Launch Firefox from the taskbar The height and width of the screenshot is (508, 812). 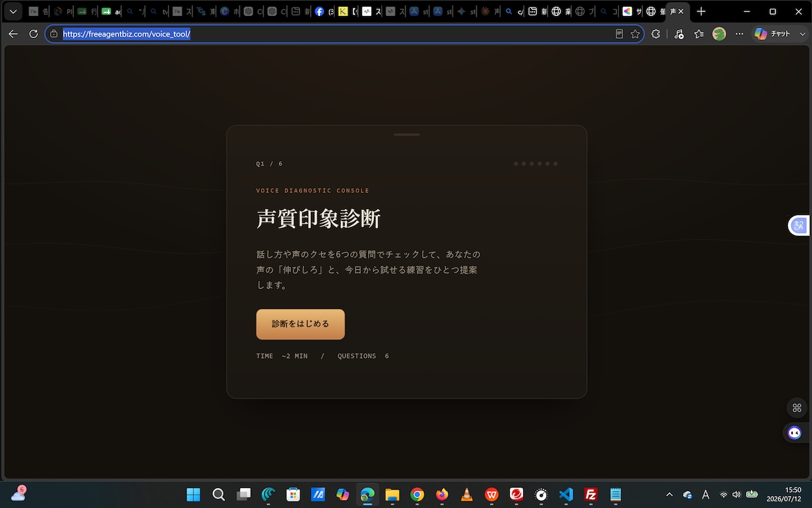click(x=442, y=495)
